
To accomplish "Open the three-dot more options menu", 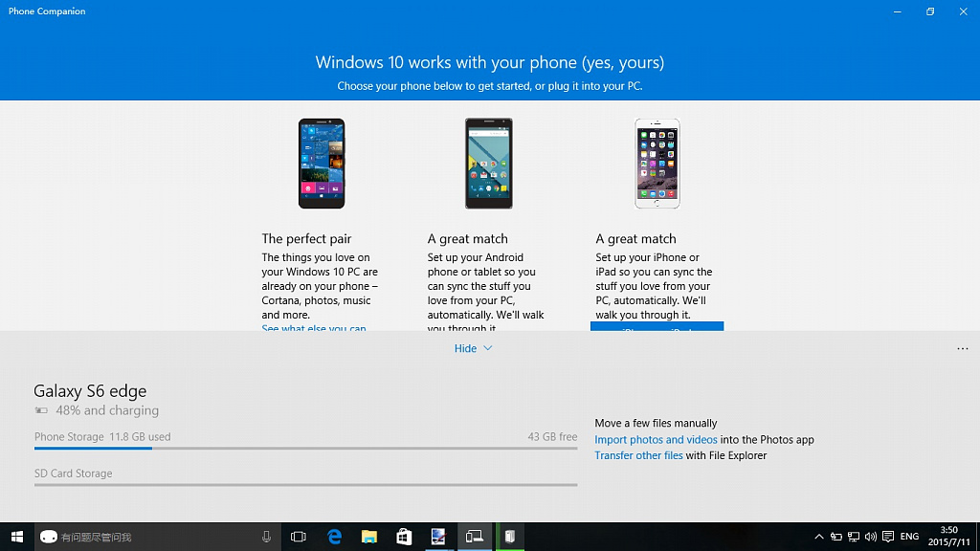I will 963,348.
